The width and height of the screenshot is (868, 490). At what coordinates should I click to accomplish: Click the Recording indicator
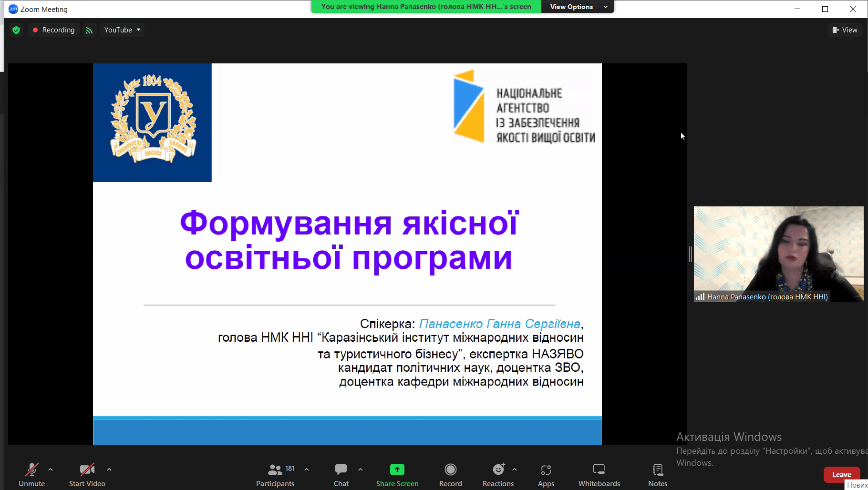(x=53, y=30)
